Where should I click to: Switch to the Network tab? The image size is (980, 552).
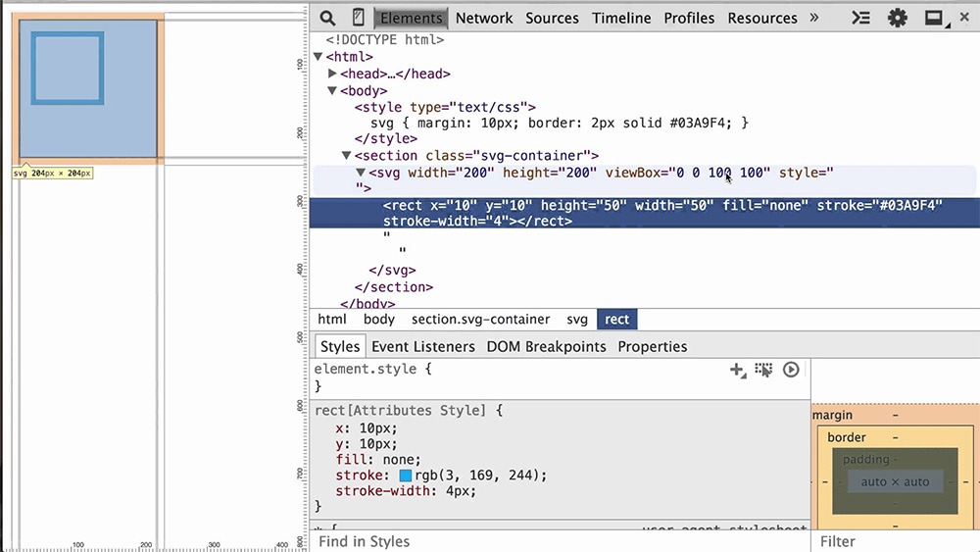pos(484,18)
